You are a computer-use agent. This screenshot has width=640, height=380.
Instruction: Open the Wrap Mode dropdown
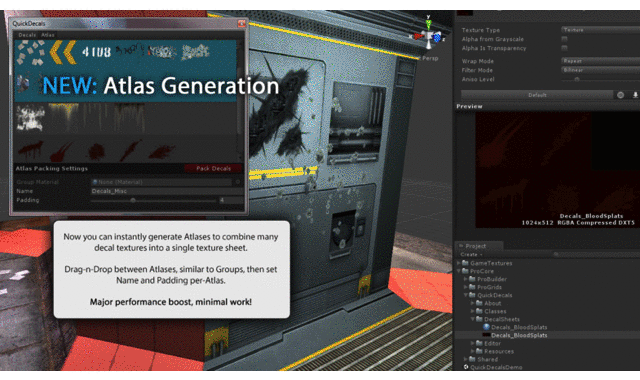tap(600, 61)
